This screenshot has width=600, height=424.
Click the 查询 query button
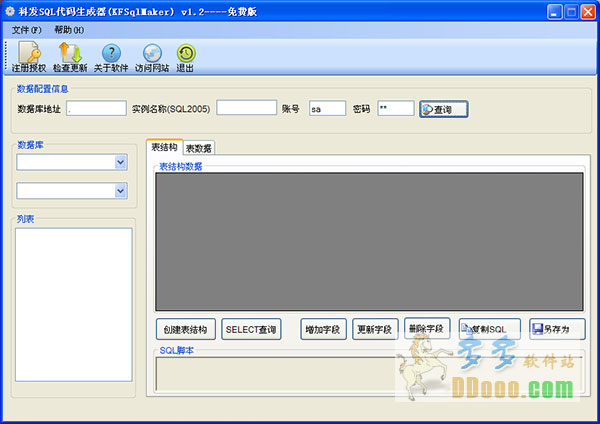click(x=443, y=109)
